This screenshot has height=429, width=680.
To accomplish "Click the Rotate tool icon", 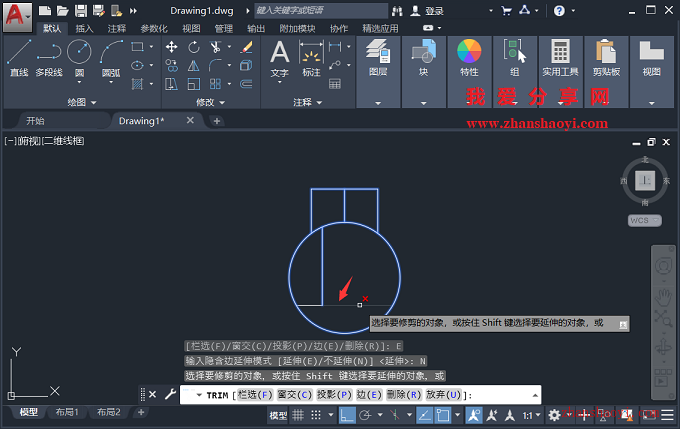I will click(x=194, y=47).
